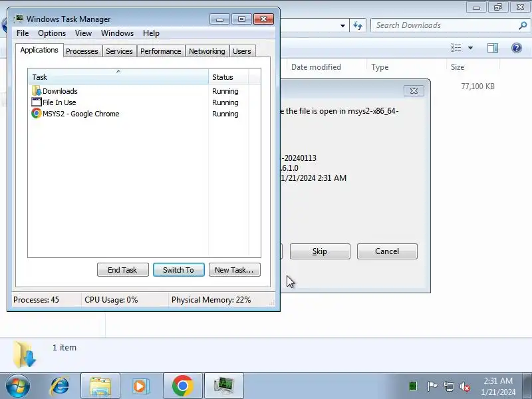532x399 pixels.
Task: Click the Explorer refresh button
Action: pyautogui.click(x=358, y=25)
